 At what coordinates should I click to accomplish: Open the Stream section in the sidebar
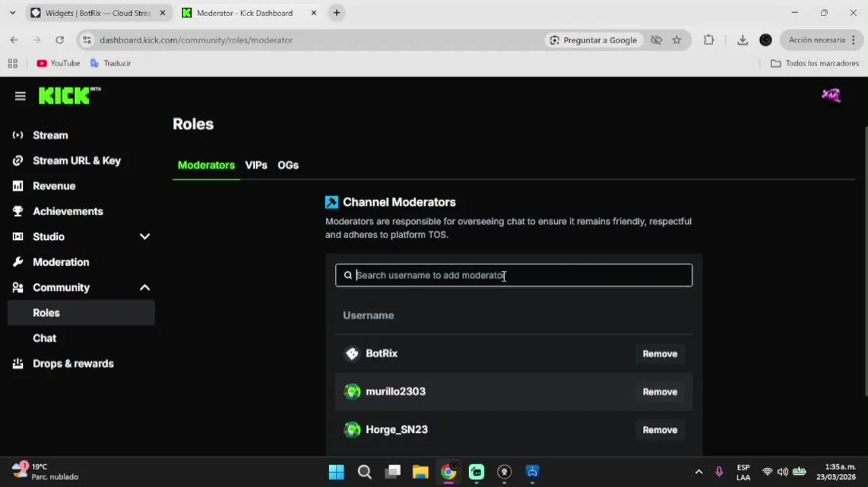click(51, 135)
